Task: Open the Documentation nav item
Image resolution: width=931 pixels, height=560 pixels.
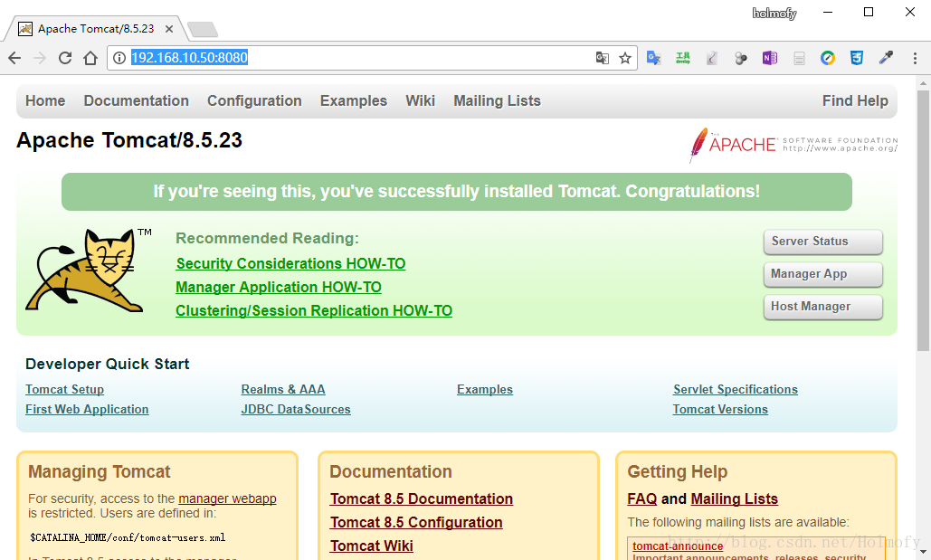Action: (136, 101)
